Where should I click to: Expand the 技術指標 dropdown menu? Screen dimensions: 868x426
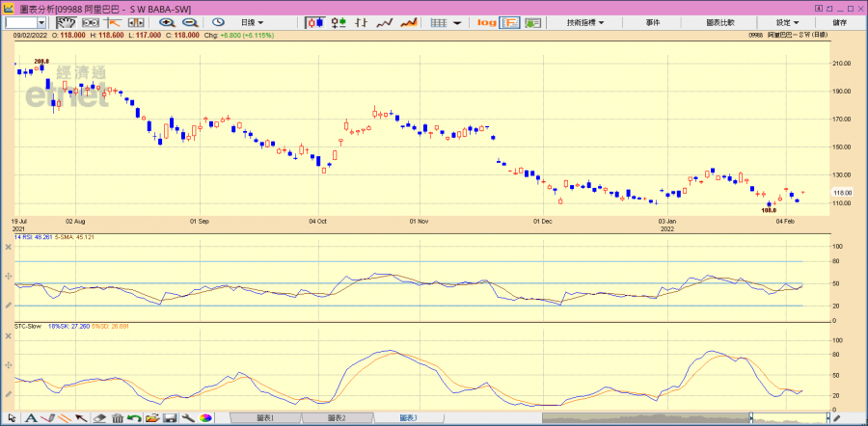pos(585,22)
